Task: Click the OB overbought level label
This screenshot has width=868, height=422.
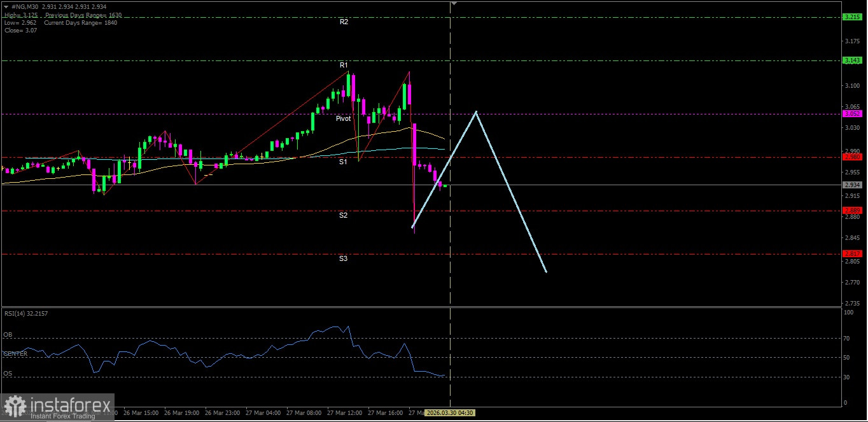Action: pos(8,334)
